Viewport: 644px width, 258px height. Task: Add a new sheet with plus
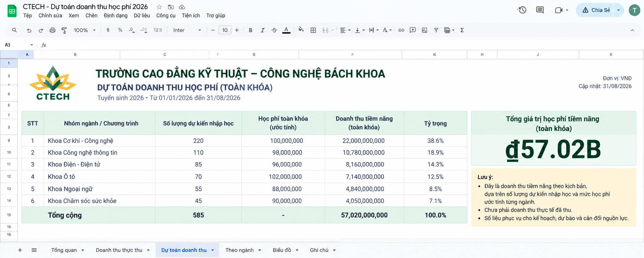(20, 250)
